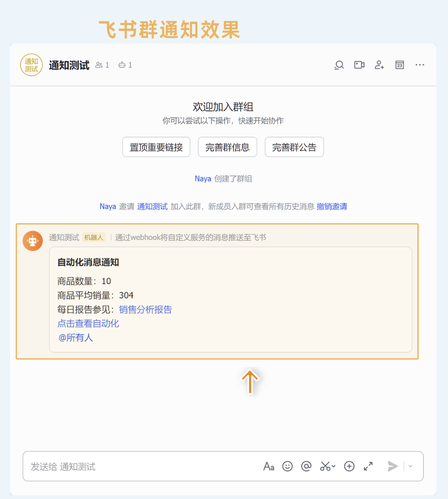Expand the message editor

(368, 467)
